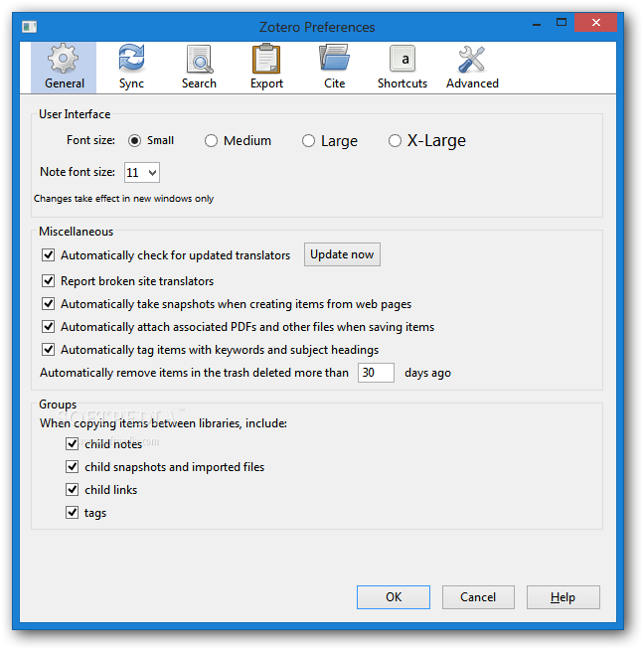Viewport: 644px width, 650px height.
Task: Minimize the Zotero Preferences window
Action: [537, 23]
